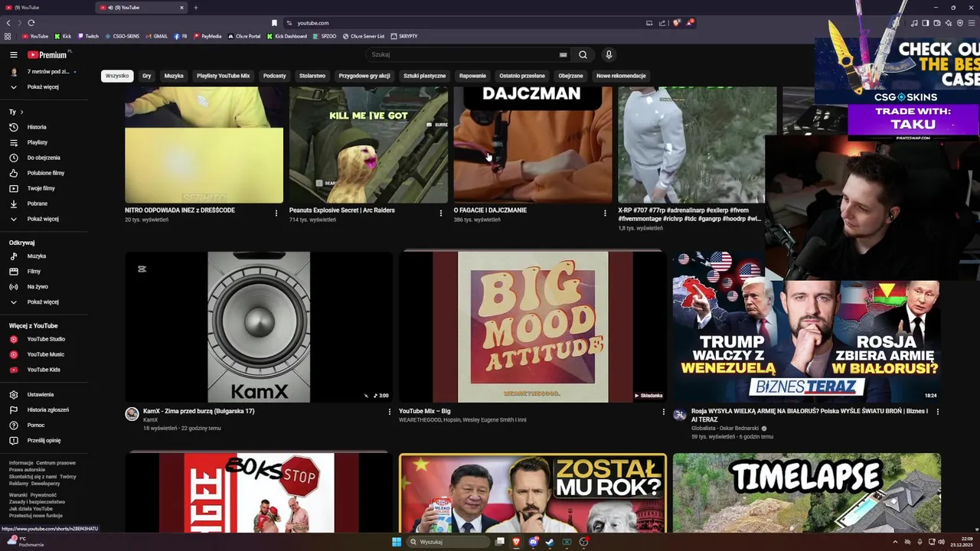The height and width of the screenshot is (551, 980).
Task: Select the Wszystko filter chip
Action: coord(117,76)
